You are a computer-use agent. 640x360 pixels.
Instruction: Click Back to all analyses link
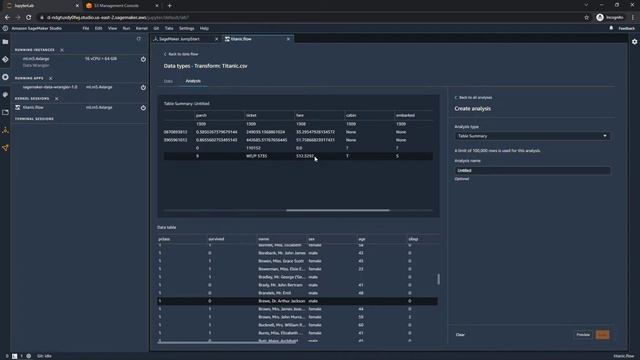tap(473, 98)
